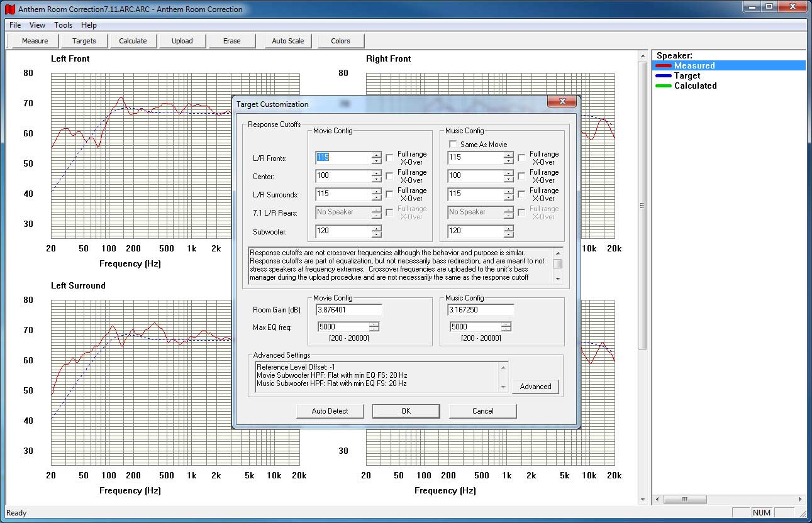This screenshot has height=523, width=812.
Task: Open the Tools menu
Action: click(63, 25)
